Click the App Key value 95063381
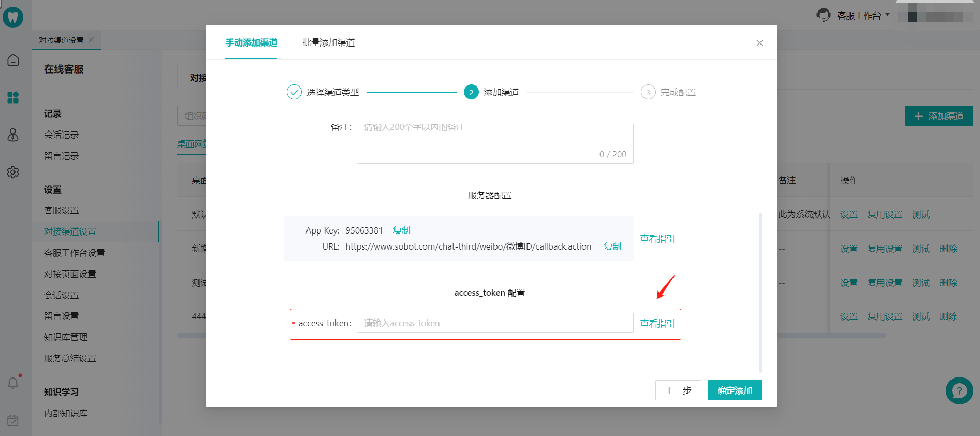Screen dimensions: 980x436 364,230
